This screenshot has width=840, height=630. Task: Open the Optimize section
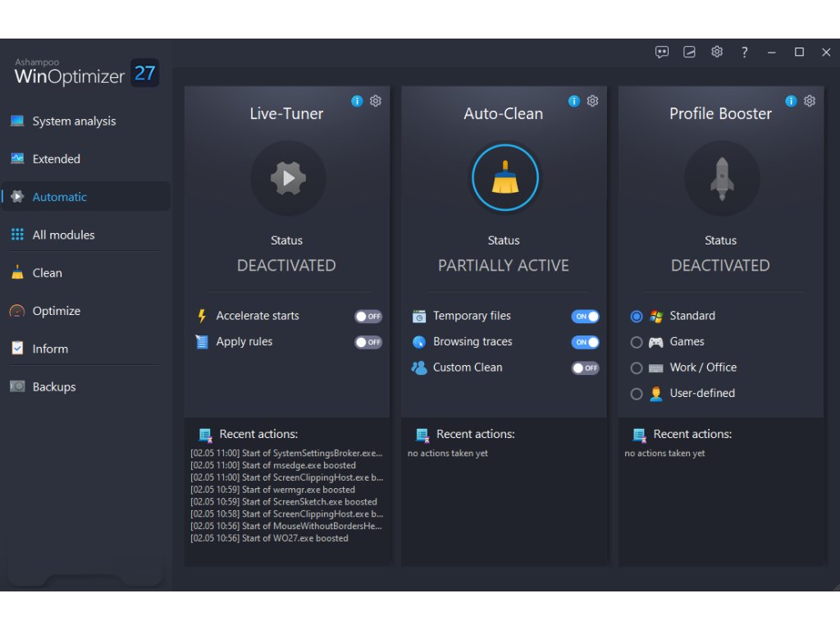85,311
